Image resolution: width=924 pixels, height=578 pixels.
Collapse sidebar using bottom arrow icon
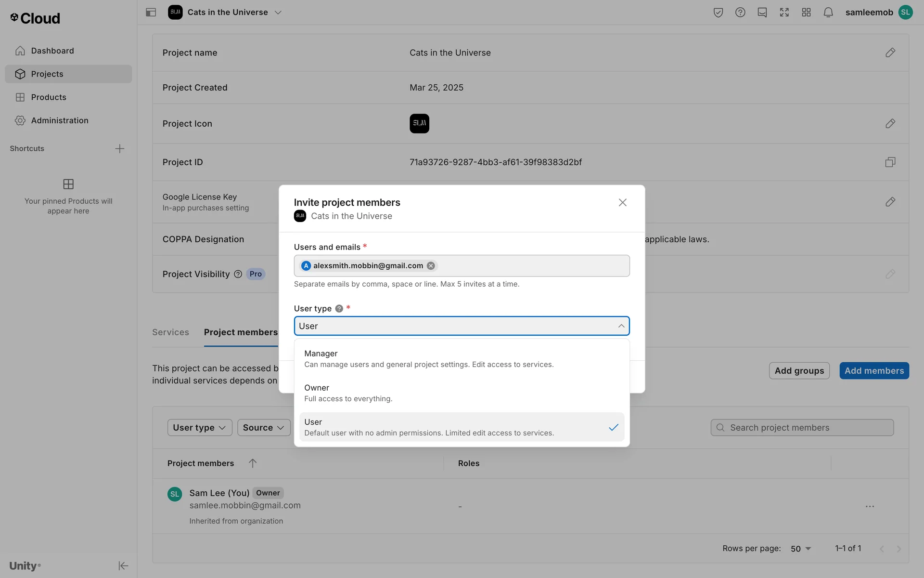coord(123,565)
